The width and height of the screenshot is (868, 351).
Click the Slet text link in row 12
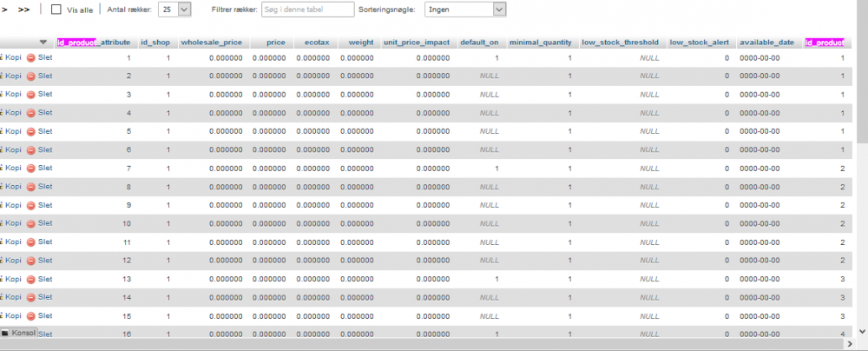45,260
